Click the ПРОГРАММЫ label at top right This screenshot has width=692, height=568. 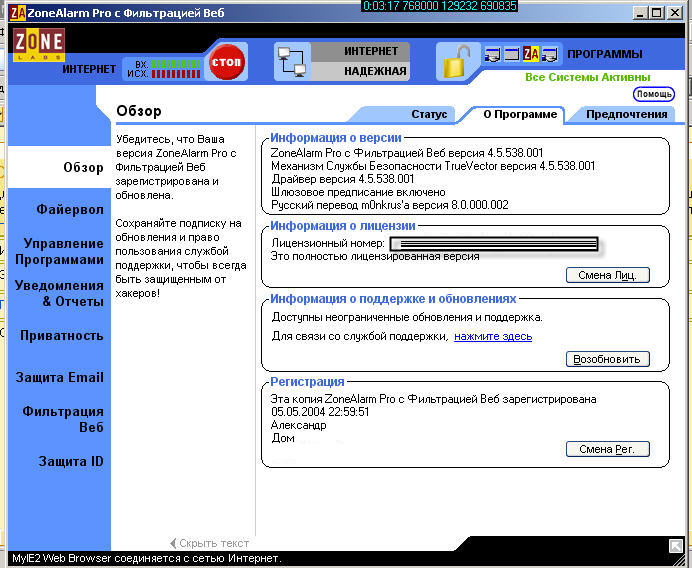click(605, 54)
